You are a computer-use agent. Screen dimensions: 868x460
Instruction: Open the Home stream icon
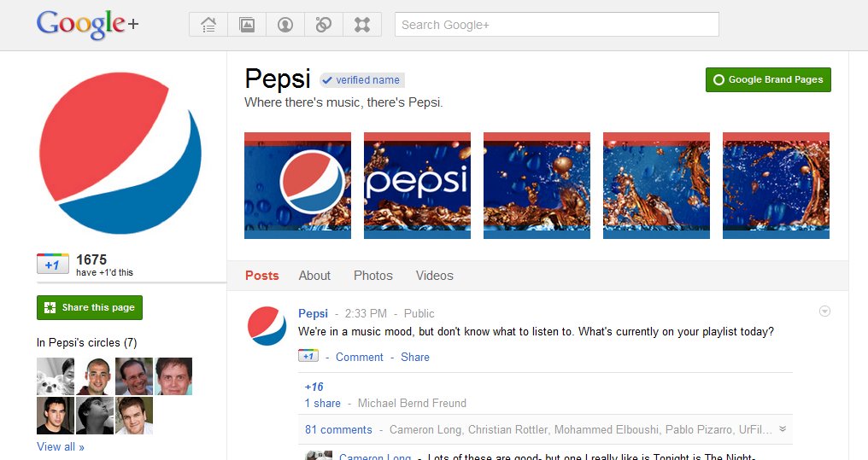coord(208,25)
